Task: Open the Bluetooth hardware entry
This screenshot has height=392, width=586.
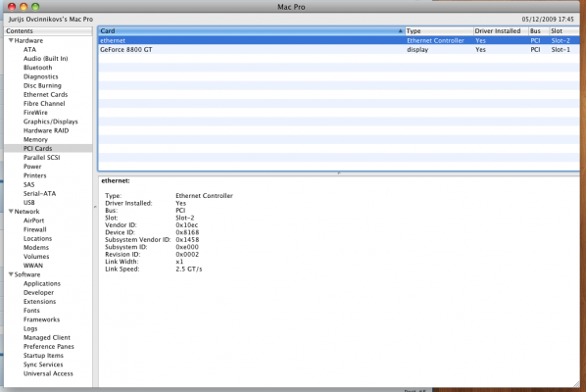Action: pyautogui.click(x=38, y=68)
